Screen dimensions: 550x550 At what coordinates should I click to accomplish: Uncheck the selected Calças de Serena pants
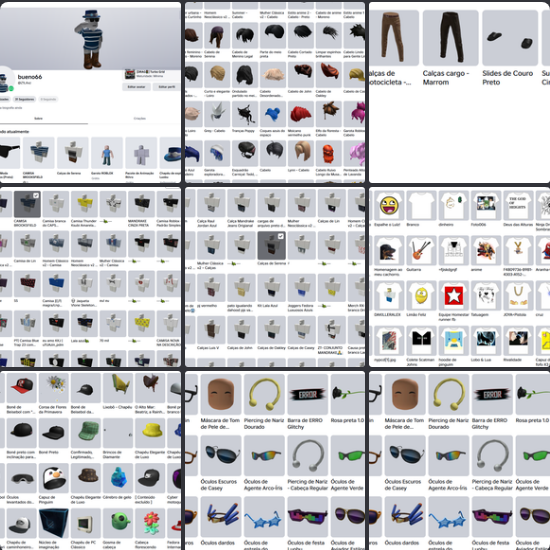point(271,246)
